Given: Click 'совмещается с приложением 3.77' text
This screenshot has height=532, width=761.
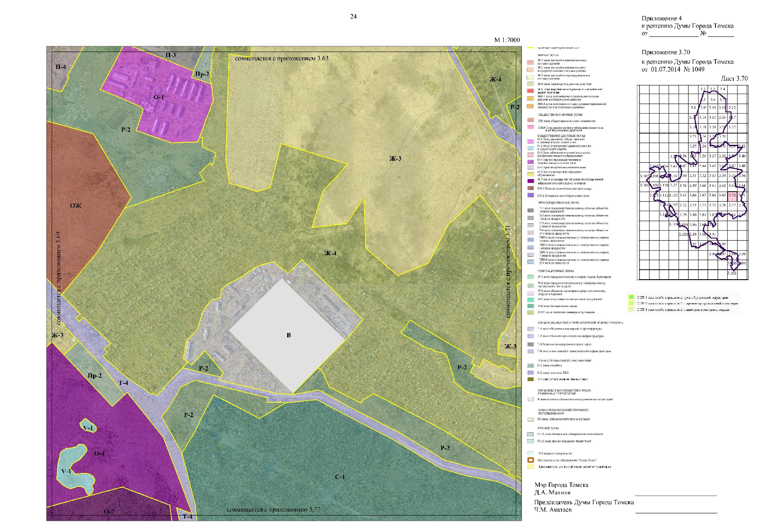Looking at the screenshot, I should (x=273, y=509).
